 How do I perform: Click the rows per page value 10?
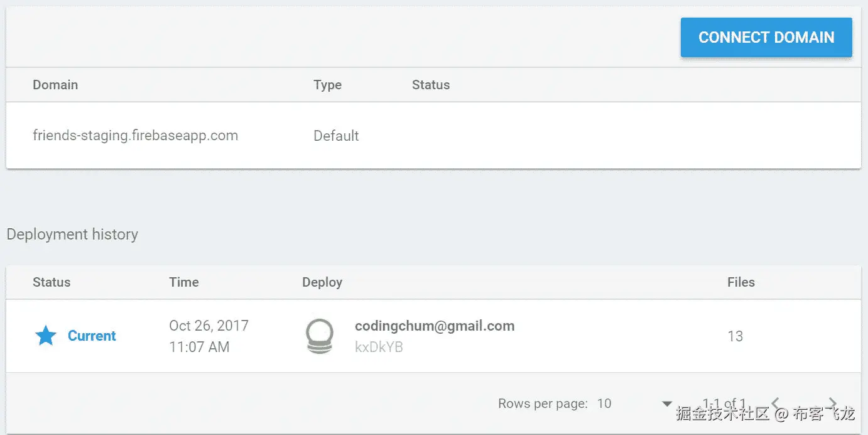[x=604, y=404]
